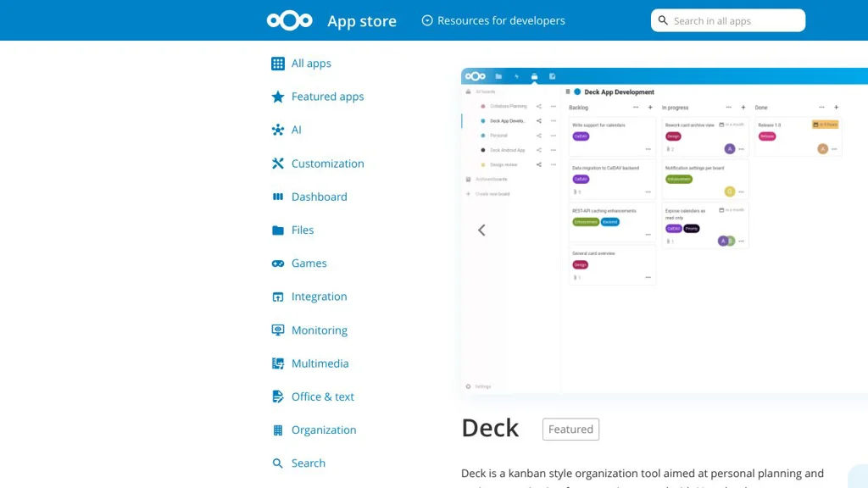Click the All apps grid icon
The height and width of the screenshot is (488, 868).
coord(278,64)
